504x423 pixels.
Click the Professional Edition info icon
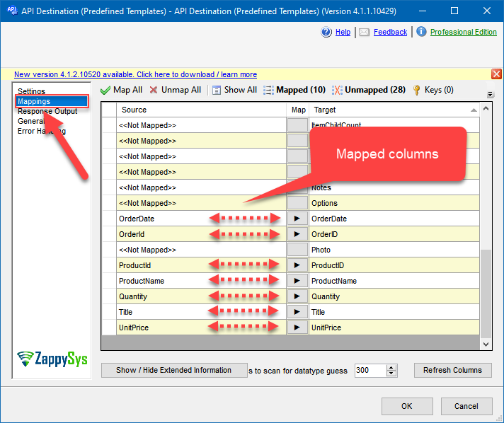pos(421,31)
